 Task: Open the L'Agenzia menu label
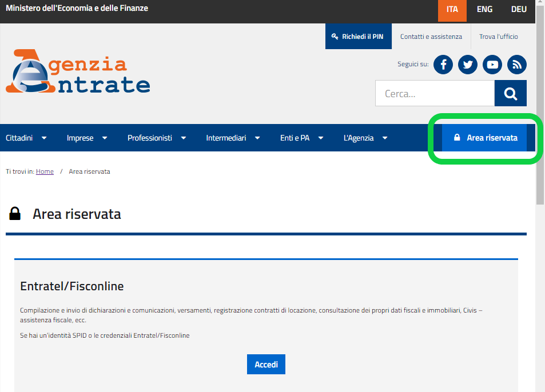[x=359, y=138]
